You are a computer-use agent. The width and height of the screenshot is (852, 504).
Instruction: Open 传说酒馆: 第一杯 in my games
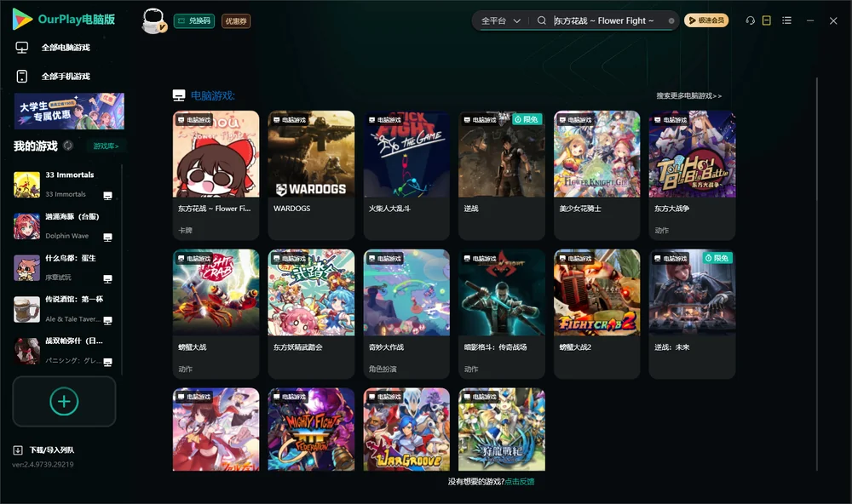(64, 309)
